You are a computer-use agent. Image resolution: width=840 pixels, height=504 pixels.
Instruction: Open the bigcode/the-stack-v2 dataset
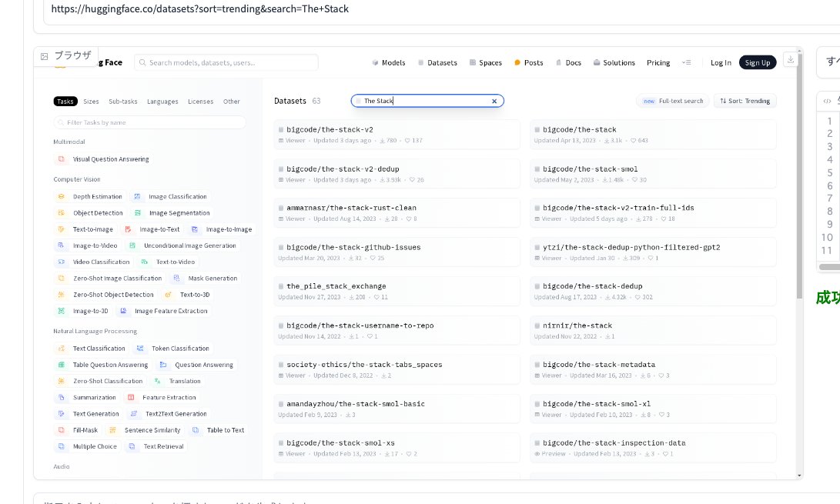point(397,135)
